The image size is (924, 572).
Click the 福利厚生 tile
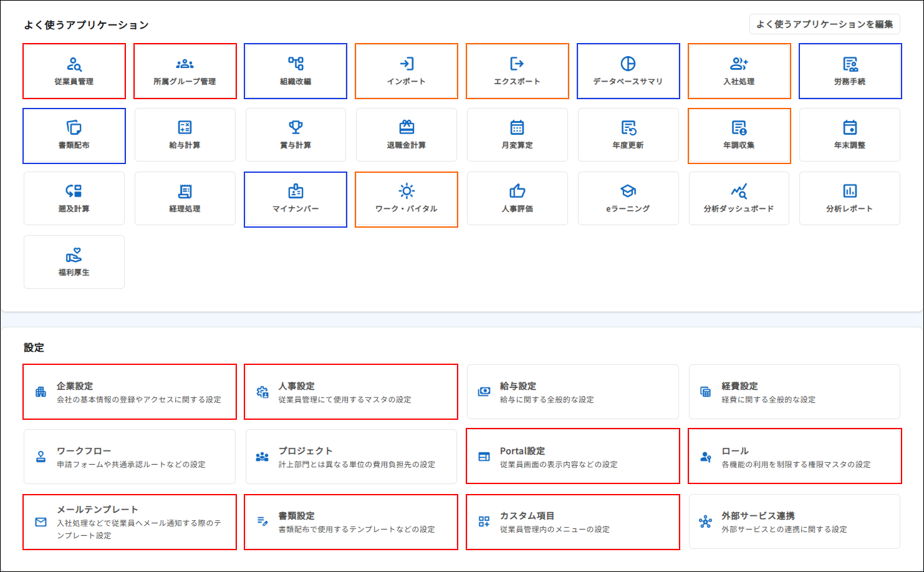click(x=74, y=262)
